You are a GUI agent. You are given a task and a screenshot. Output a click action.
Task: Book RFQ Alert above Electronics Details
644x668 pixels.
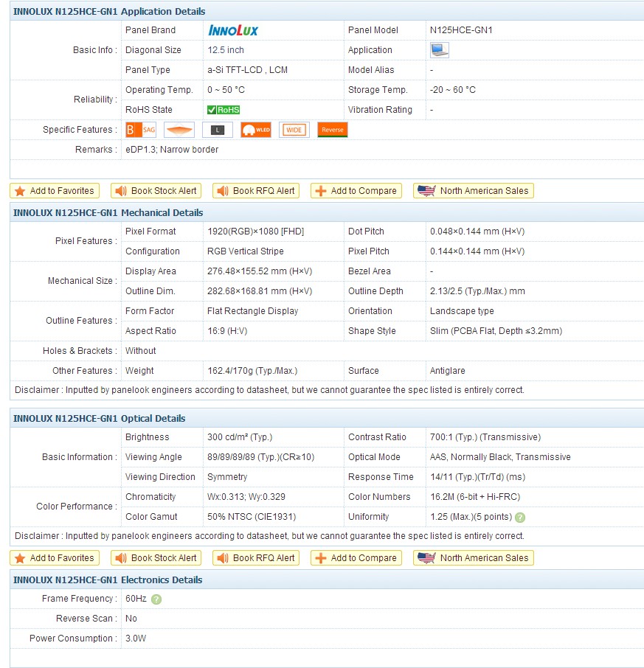pos(256,558)
